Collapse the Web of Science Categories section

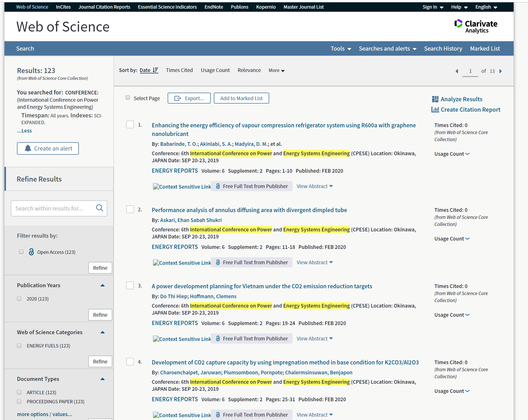(103, 332)
